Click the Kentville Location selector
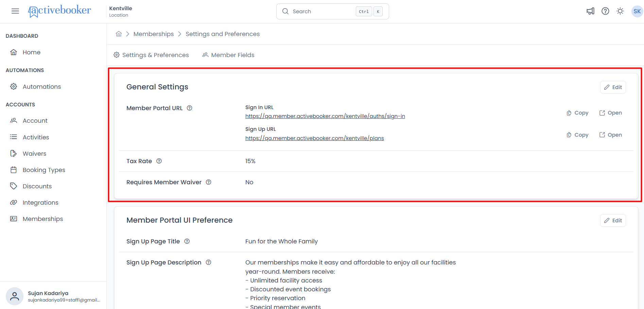 click(121, 11)
